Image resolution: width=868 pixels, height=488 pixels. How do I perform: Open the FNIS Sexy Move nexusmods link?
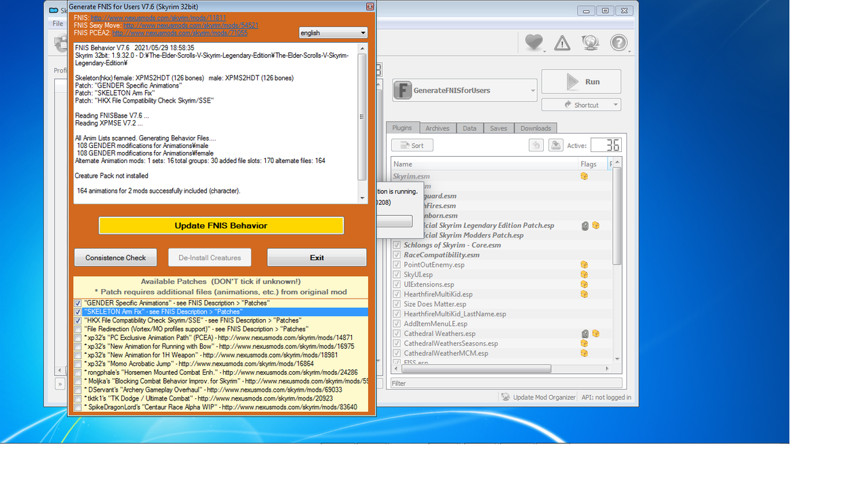[191, 25]
